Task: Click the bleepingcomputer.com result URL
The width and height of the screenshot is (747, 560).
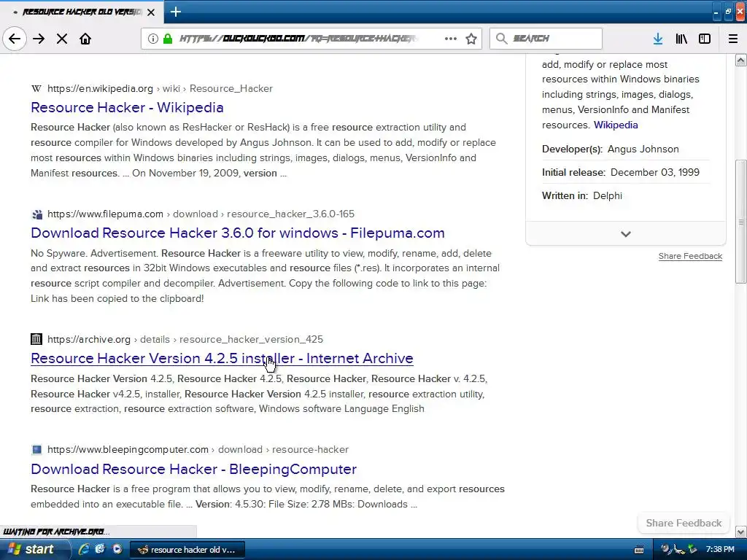Action: [198, 449]
